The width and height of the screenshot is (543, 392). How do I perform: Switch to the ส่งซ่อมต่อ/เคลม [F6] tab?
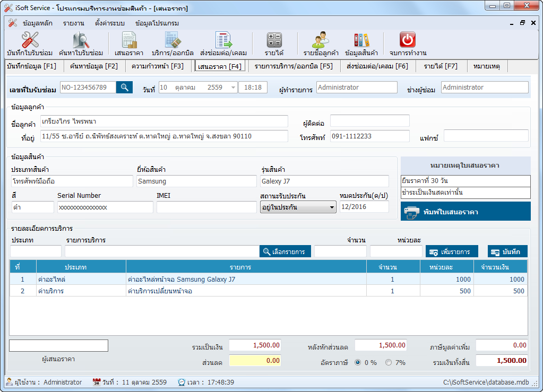click(x=377, y=66)
